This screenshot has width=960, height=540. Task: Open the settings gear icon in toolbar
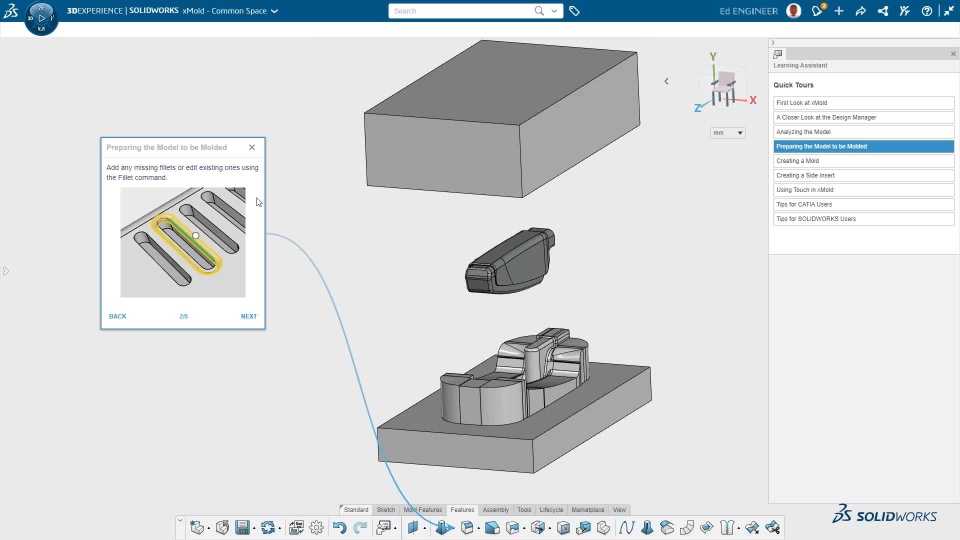[x=317, y=527]
